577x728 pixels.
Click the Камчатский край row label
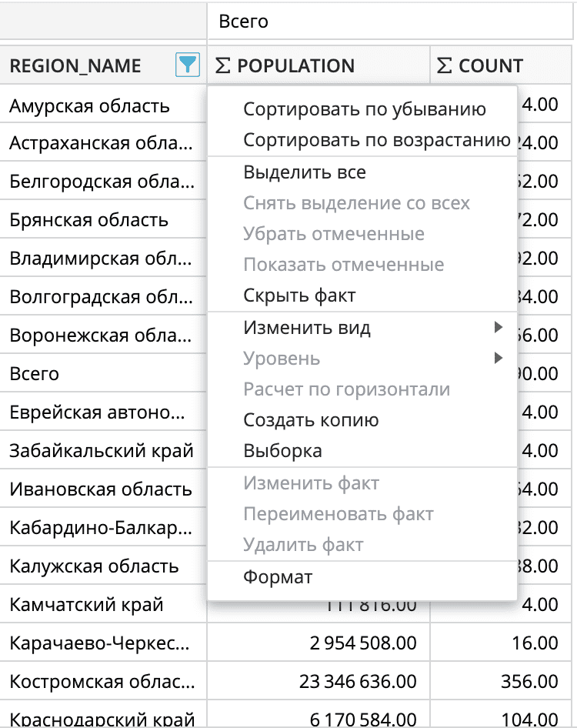click(x=86, y=605)
